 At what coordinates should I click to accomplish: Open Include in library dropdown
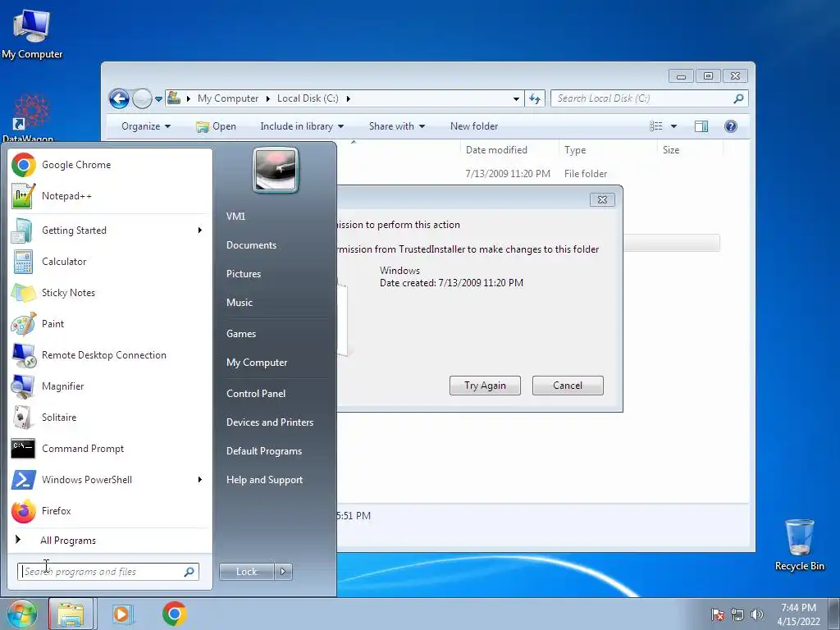coord(302,126)
